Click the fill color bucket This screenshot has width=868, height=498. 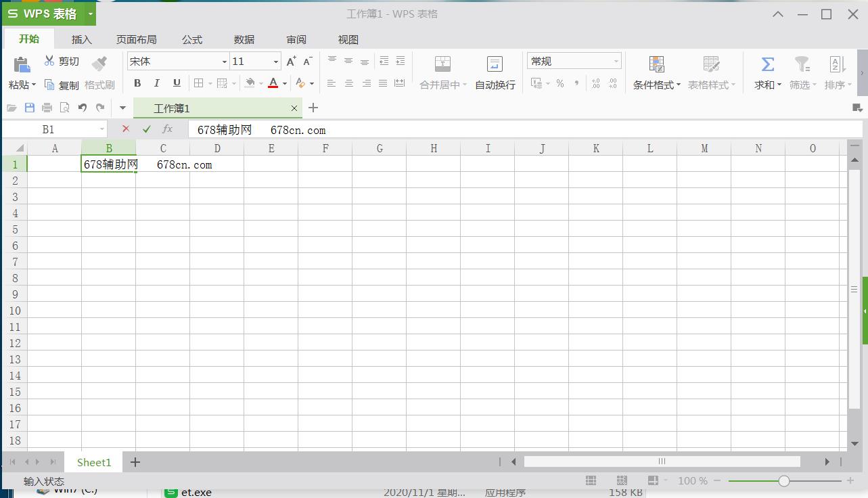[250, 83]
